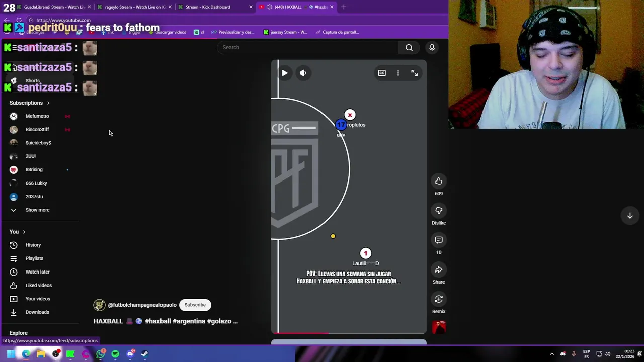Focus the YouTube Search field
The image size is (644, 362).
click(x=307, y=47)
